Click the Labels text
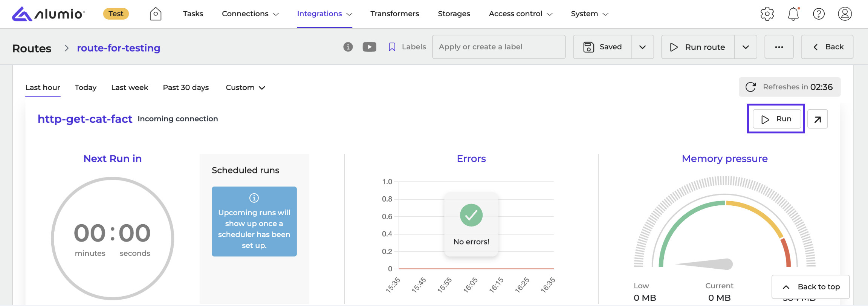The height and width of the screenshot is (306, 868). tap(414, 47)
